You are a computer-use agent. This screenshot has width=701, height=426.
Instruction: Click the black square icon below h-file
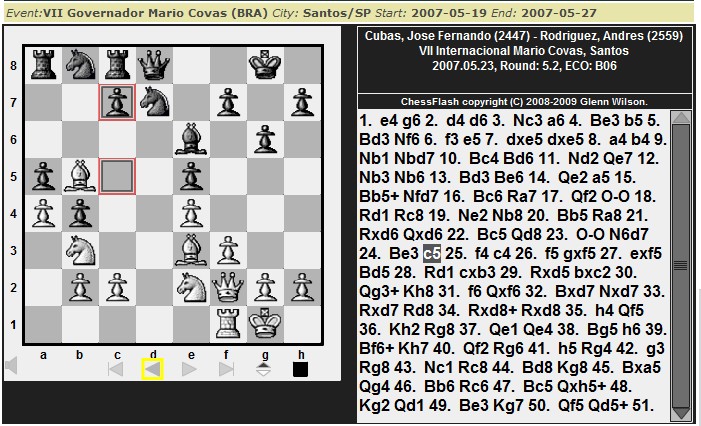[x=300, y=369]
